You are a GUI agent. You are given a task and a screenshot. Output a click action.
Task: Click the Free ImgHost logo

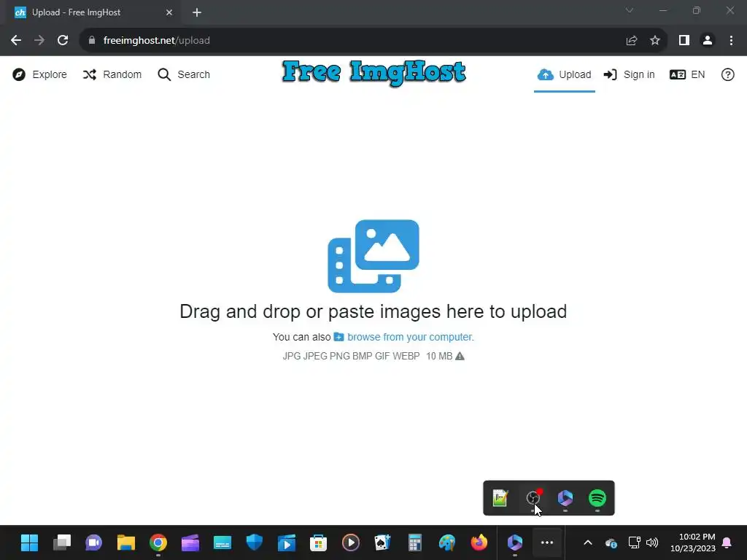tap(374, 72)
